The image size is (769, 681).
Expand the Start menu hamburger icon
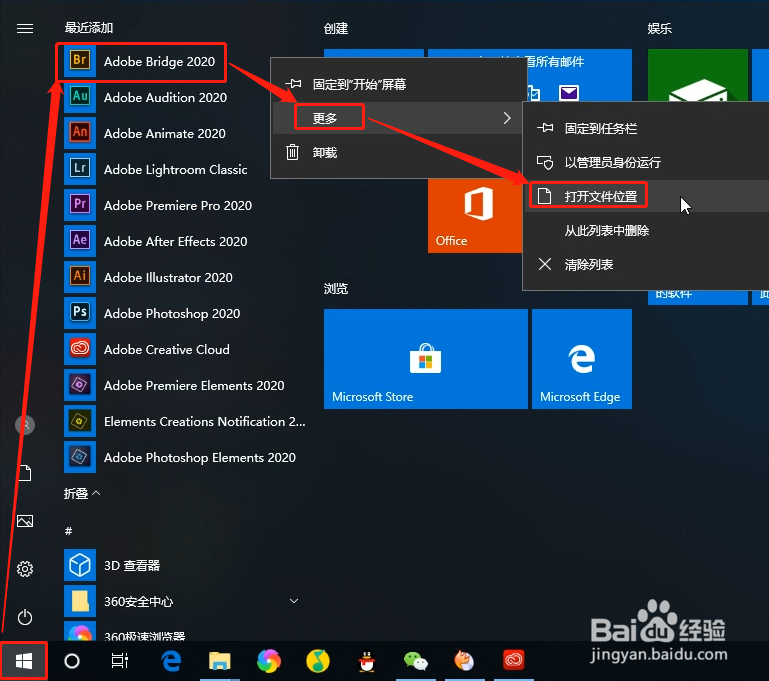coord(25,28)
